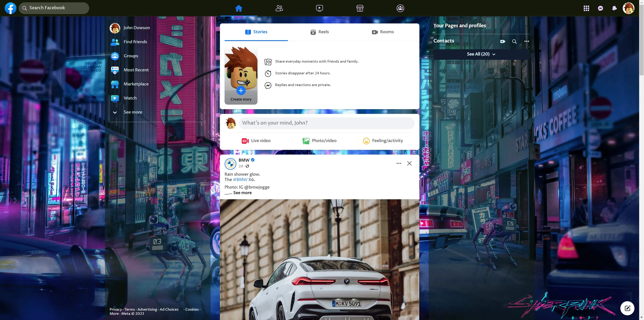Click 'Stories disappear after 24 hours.' text
Image resolution: width=644 pixels, height=320 pixels.
pyautogui.click(x=303, y=73)
